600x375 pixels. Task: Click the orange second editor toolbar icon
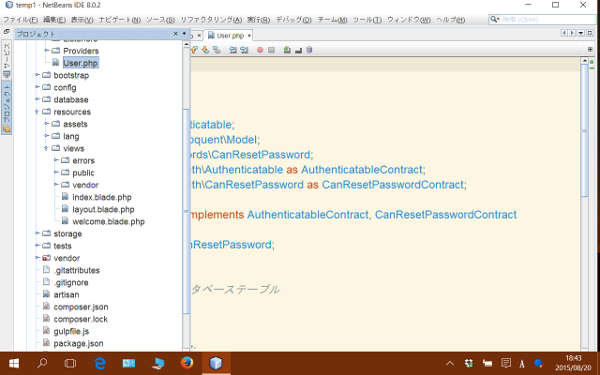point(205,50)
